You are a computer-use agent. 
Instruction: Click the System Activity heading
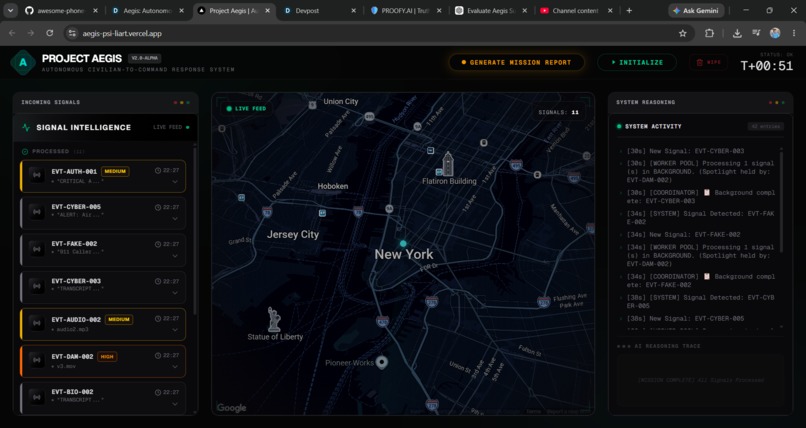click(x=653, y=126)
